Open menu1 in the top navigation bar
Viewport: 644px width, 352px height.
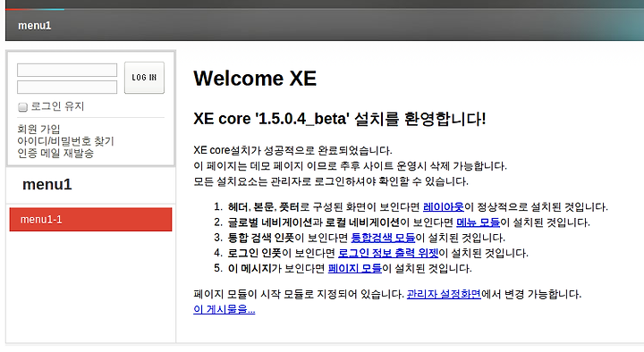(x=35, y=25)
